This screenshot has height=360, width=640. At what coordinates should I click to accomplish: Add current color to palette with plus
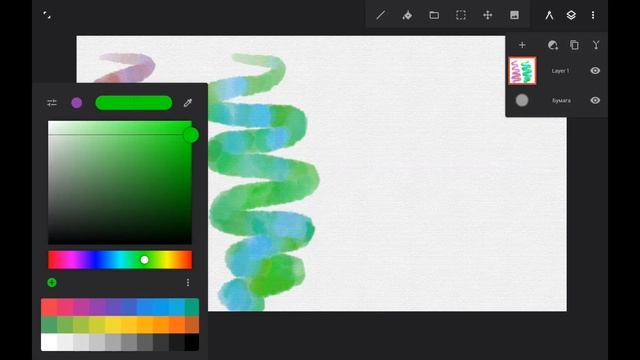tap(52, 282)
